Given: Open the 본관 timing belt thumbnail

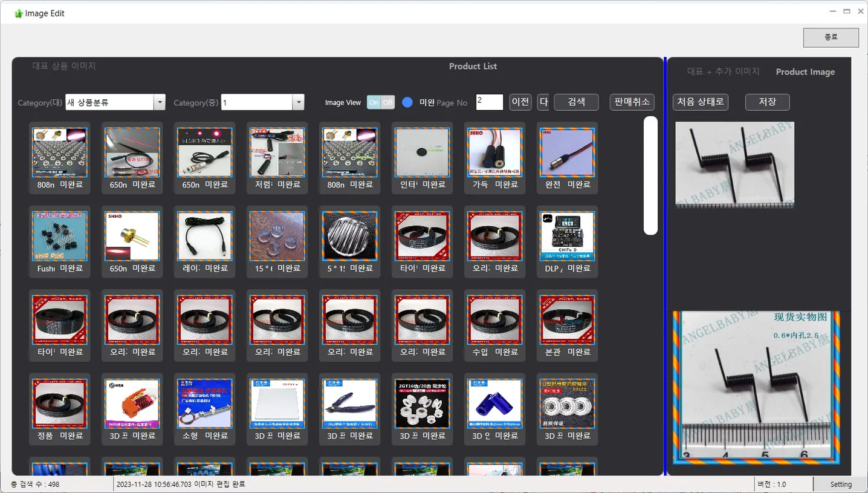Looking at the screenshot, I should [567, 319].
